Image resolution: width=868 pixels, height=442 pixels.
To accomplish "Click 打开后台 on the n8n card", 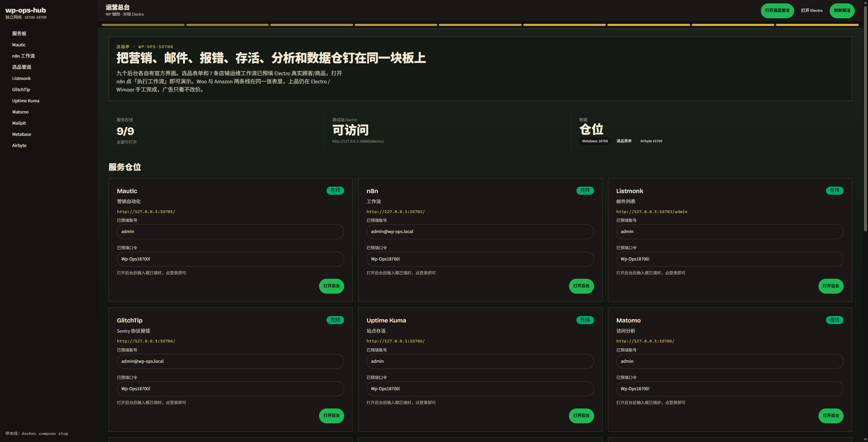I will [581, 286].
